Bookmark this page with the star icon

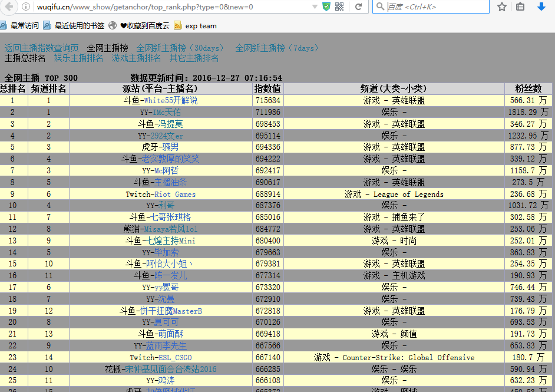click(x=502, y=7)
